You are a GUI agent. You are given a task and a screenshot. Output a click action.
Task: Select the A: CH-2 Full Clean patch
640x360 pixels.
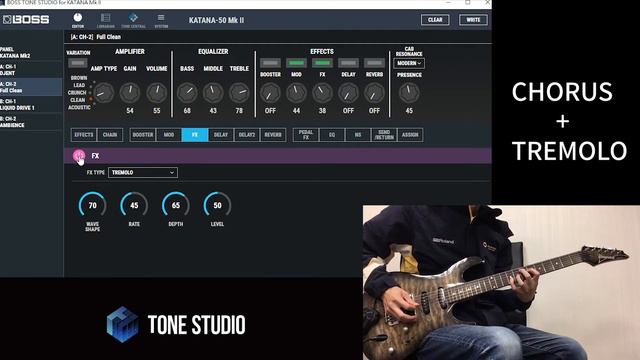(x=31, y=87)
